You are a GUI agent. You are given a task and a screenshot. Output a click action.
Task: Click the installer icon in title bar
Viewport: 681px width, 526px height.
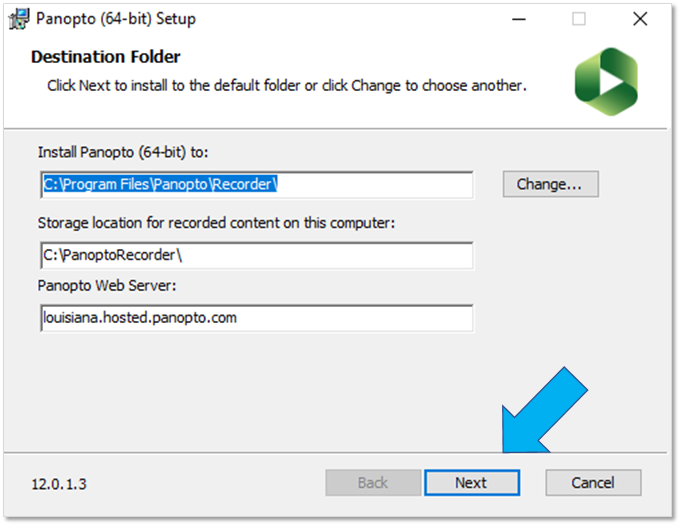(19, 19)
